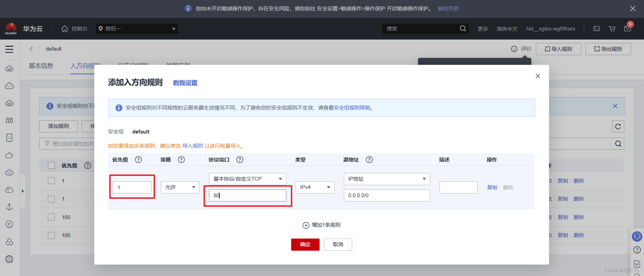The image size is (644, 276).
Task: Open the 教我设置 link
Action: [185, 83]
